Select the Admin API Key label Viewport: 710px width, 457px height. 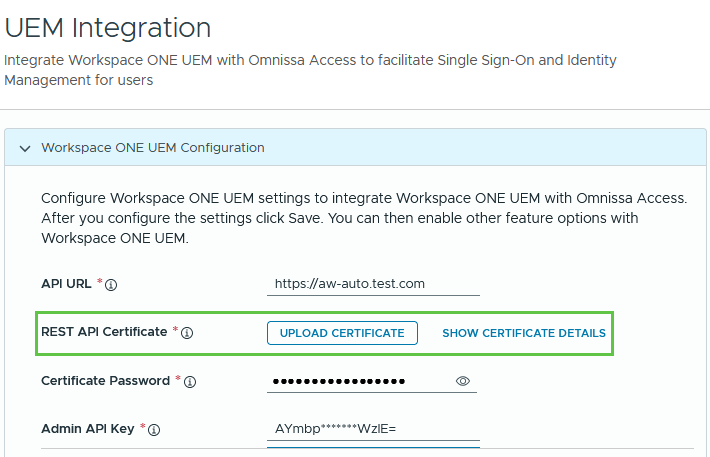88,429
